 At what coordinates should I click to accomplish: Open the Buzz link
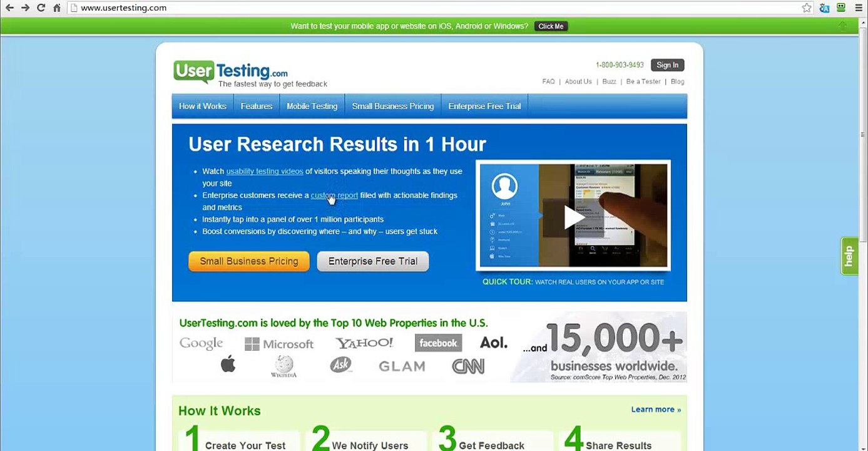coord(609,81)
